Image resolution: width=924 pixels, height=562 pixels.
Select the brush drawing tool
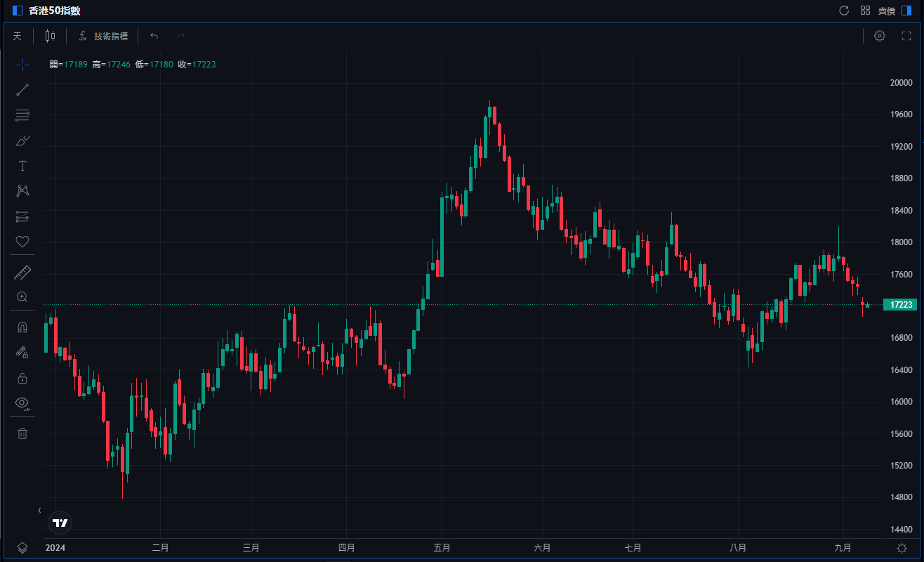click(x=22, y=140)
